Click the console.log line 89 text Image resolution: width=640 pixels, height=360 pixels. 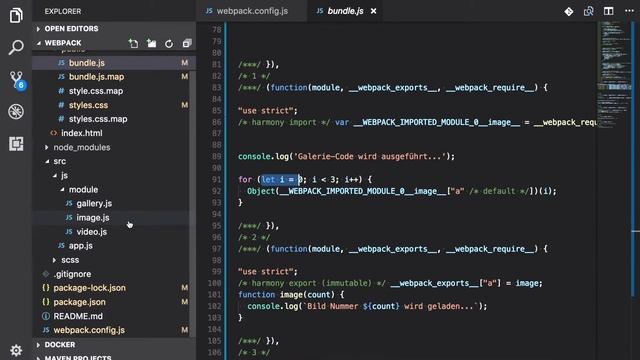[346, 156]
